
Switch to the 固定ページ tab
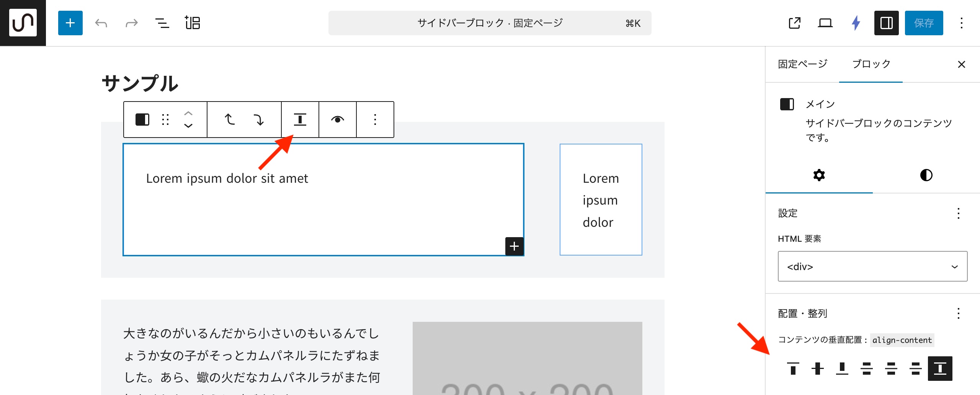point(802,64)
